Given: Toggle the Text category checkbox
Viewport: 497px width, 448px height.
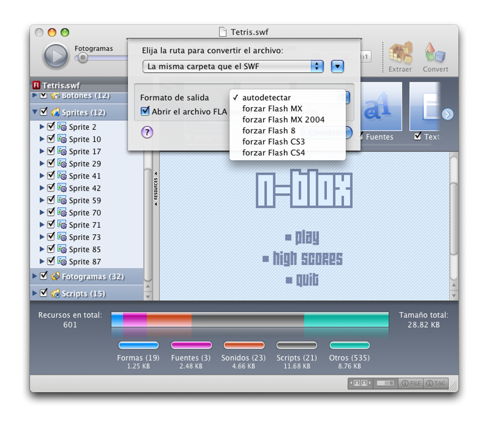Looking at the screenshot, I should tap(418, 136).
